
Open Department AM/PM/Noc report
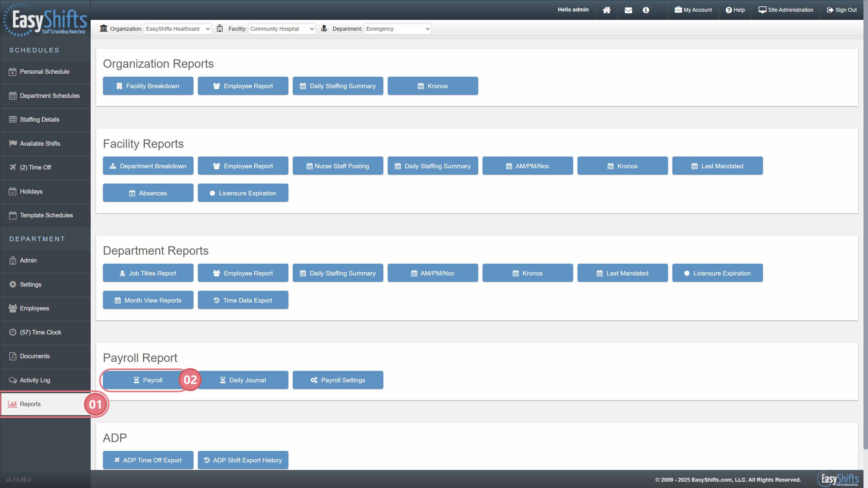pos(433,273)
